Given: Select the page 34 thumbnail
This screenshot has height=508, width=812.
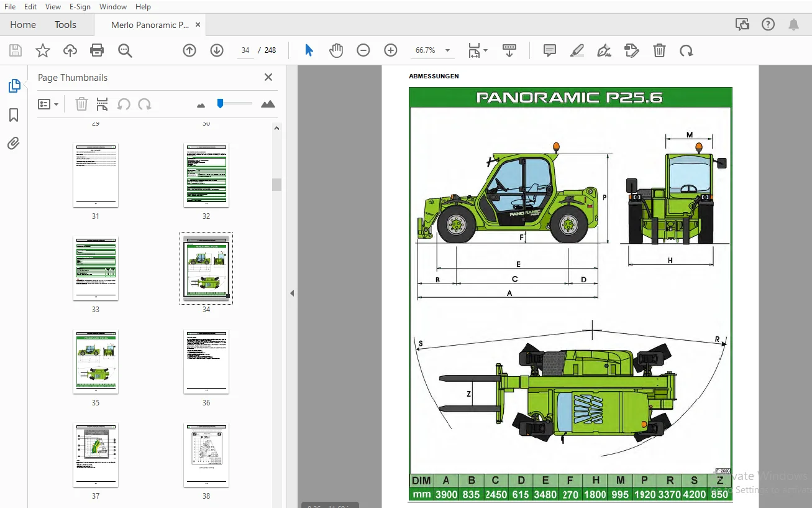Looking at the screenshot, I should pyautogui.click(x=206, y=269).
